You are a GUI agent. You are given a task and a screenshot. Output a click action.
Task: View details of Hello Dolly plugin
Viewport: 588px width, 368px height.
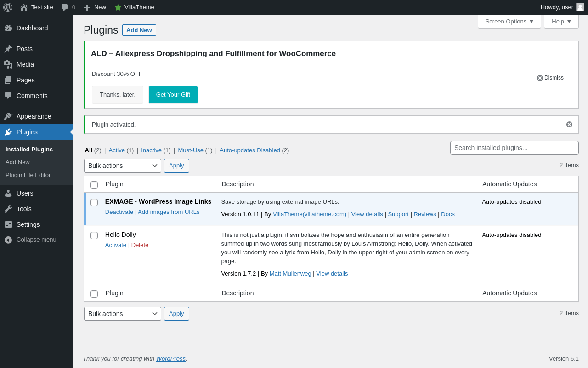click(332, 274)
